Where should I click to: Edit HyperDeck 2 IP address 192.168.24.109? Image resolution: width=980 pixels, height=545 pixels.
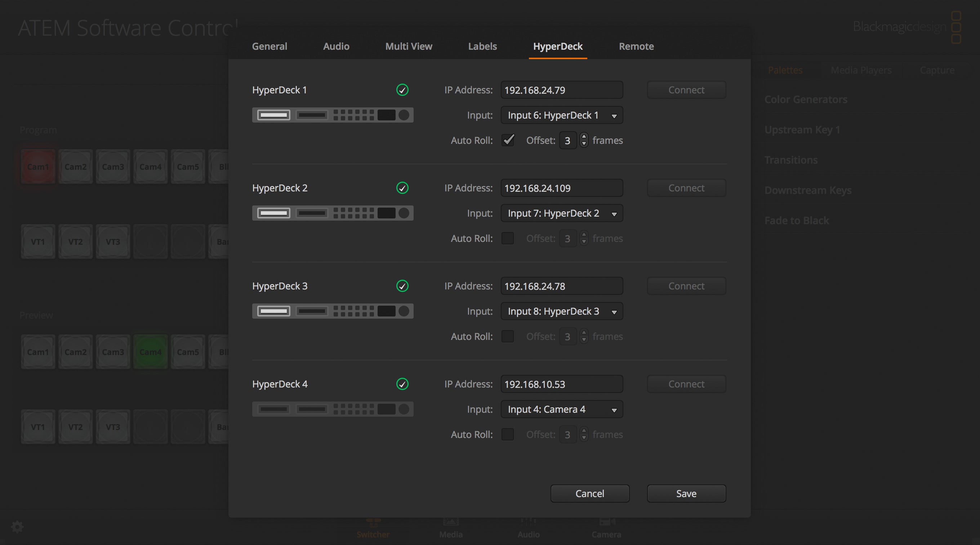coord(562,188)
